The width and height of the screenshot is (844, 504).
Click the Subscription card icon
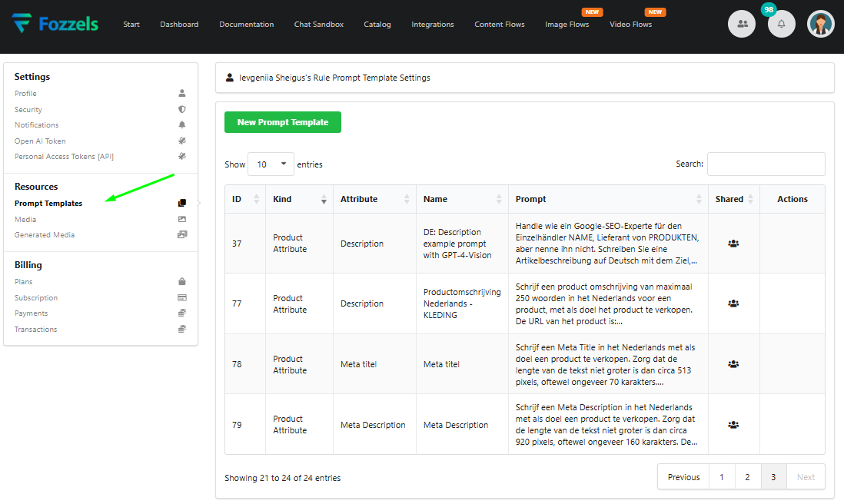[x=182, y=297]
